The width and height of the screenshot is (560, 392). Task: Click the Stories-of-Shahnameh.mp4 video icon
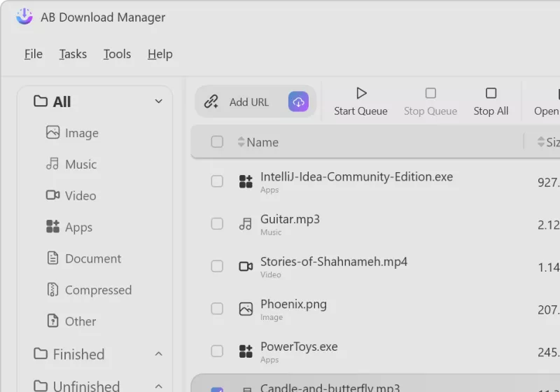pyautogui.click(x=246, y=266)
